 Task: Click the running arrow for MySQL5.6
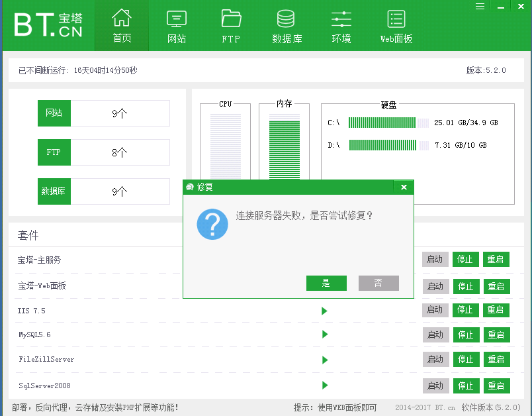325,335
